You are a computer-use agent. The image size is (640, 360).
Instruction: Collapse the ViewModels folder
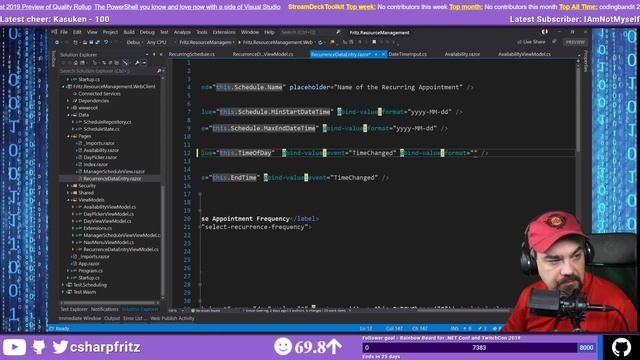pos(68,200)
